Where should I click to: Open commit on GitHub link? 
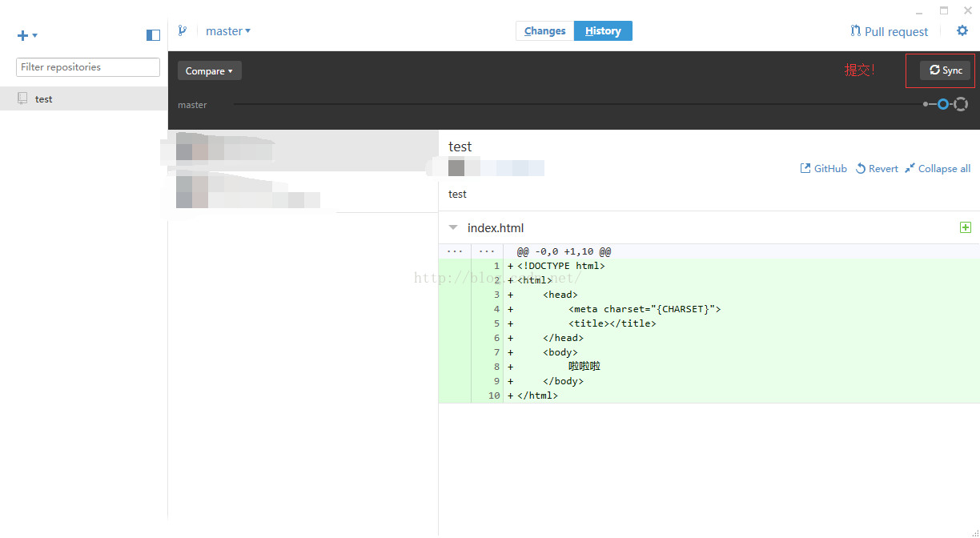click(824, 168)
